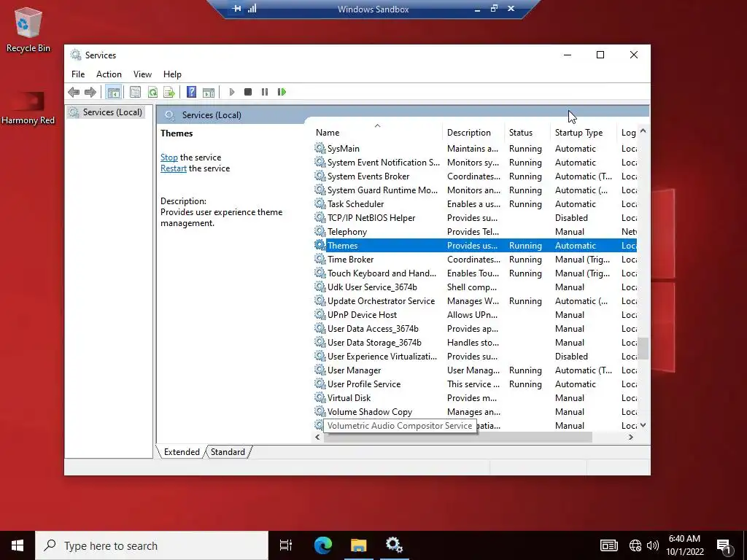Screen dimensions: 747x560
Task: Select the Telephony service
Action: [x=475, y=231]
